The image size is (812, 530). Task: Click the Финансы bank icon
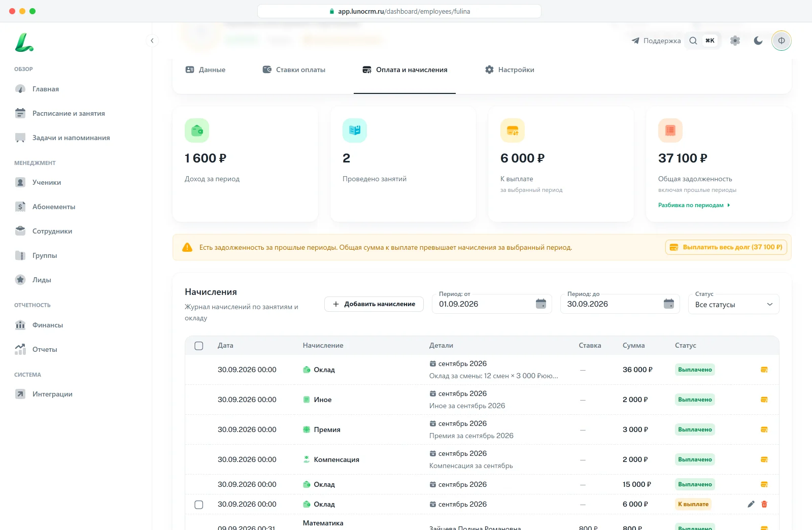(x=20, y=325)
